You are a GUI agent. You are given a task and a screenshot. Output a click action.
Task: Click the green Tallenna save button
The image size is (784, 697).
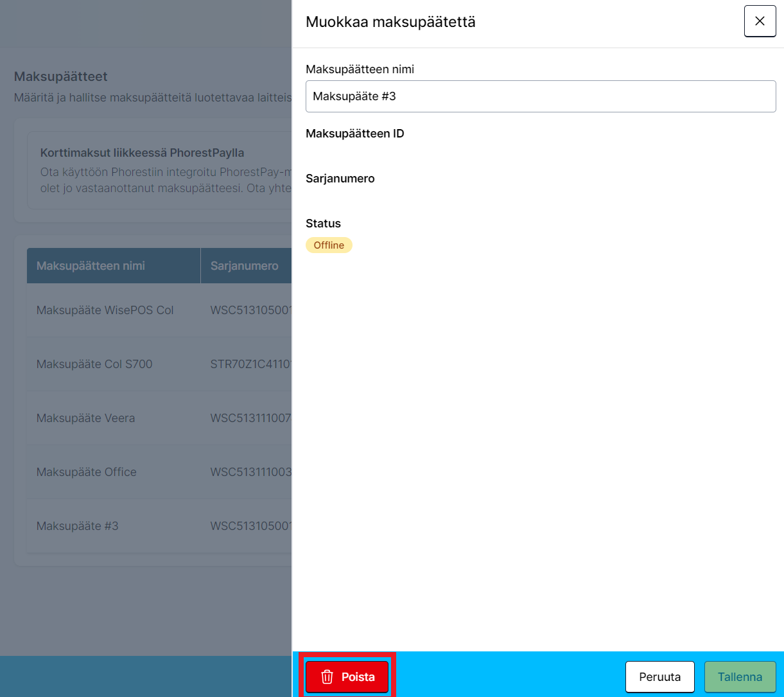[740, 676]
